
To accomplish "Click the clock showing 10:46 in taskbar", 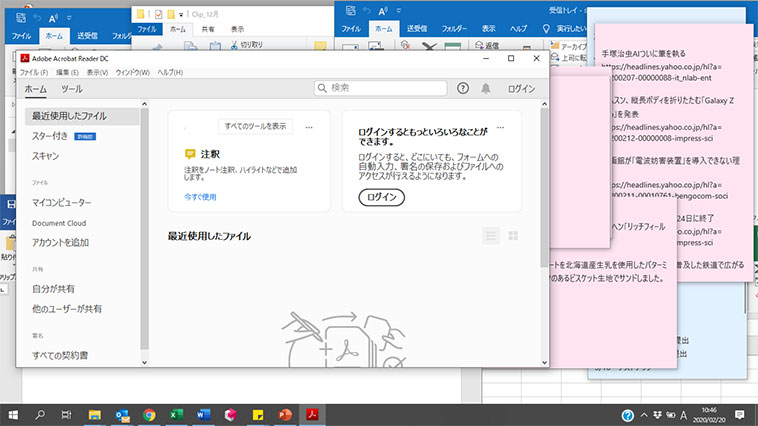I will click(x=709, y=411).
